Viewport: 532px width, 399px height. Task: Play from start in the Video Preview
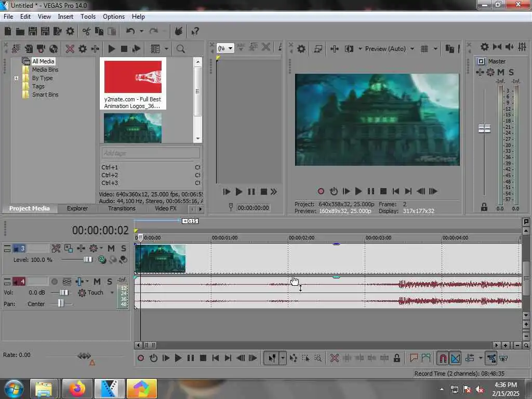[346, 191]
